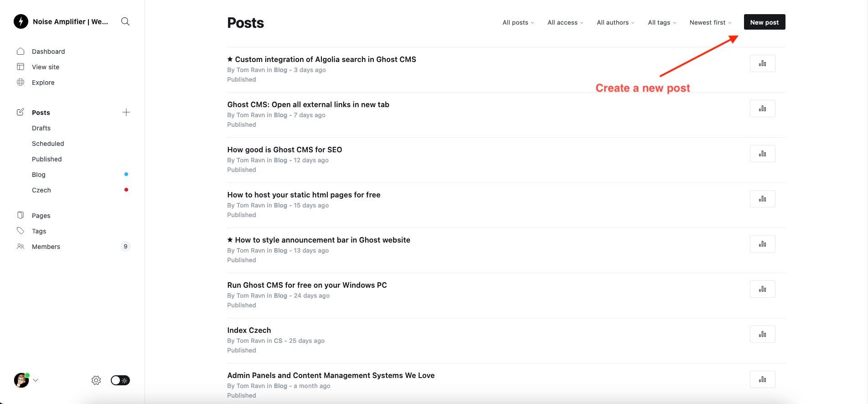Open the Czech custom view
The image size is (868, 404).
[41, 190]
